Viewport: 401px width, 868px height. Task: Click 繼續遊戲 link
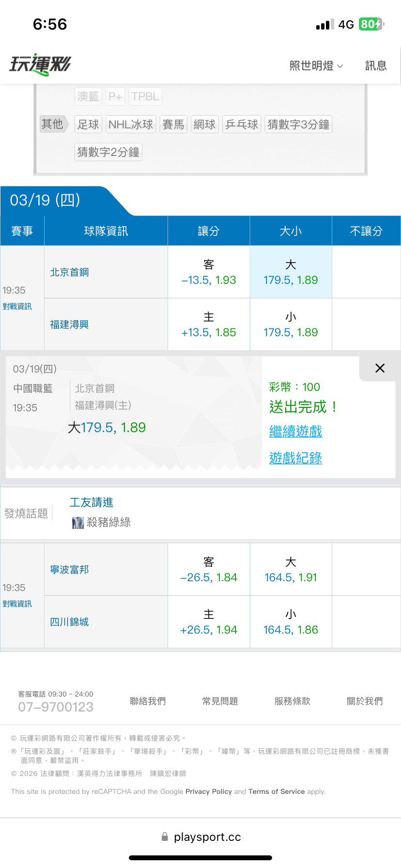(295, 431)
